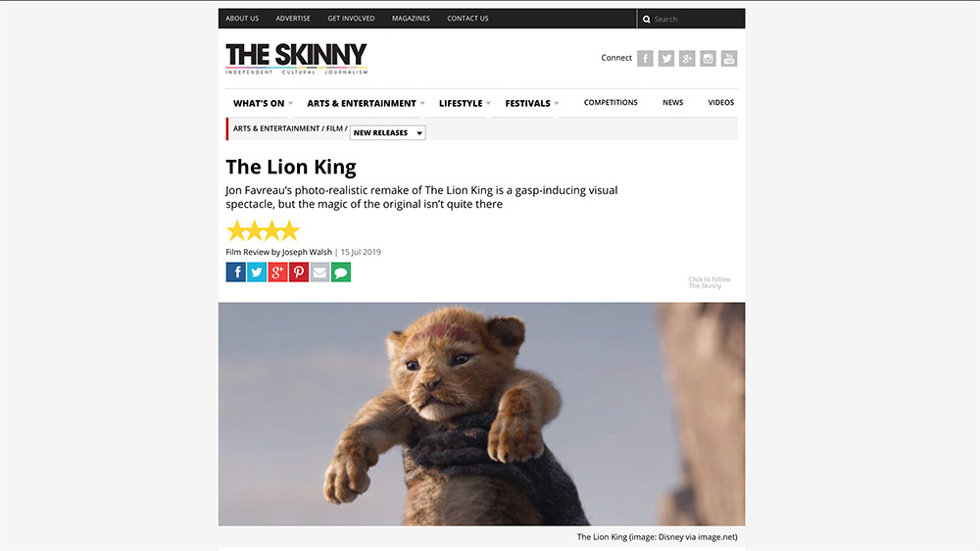Open comments via green speech bubble icon
This screenshot has height=551, width=980.
[341, 272]
